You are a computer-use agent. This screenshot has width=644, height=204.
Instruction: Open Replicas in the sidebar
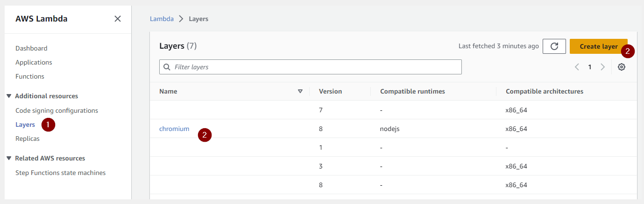(28, 138)
